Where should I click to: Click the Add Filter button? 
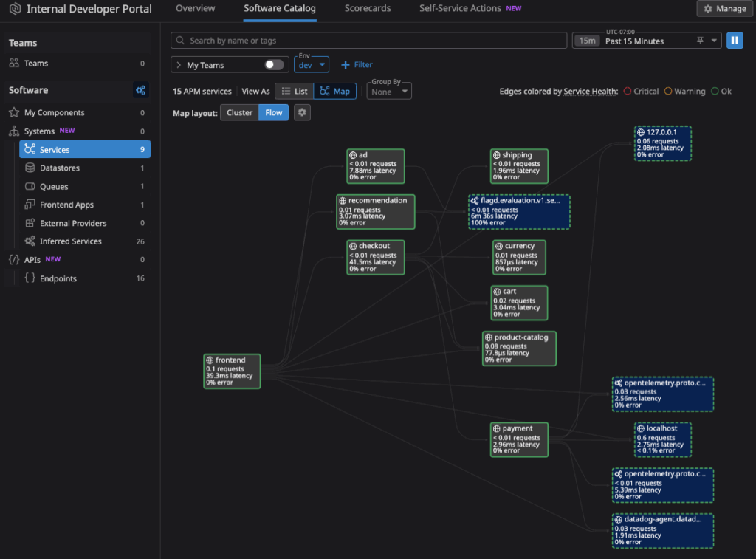pos(357,65)
